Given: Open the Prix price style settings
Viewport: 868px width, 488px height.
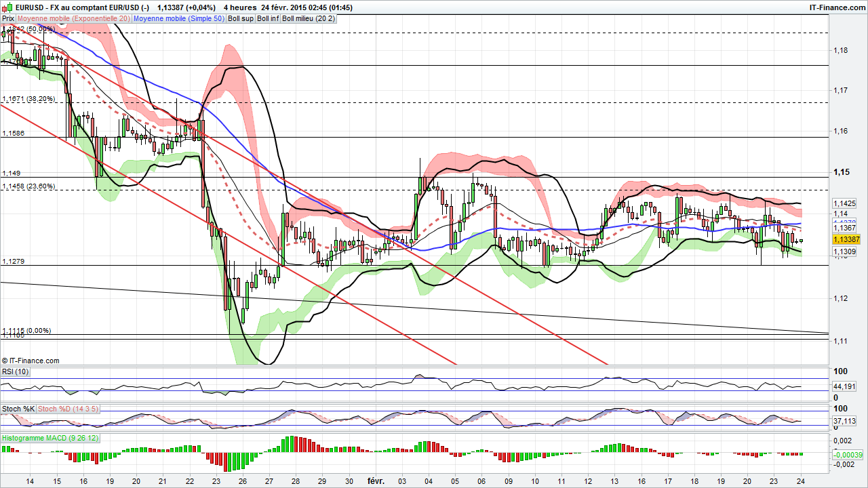Looking at the screenshot, I should pyautogui.click(x=7, y=19).
